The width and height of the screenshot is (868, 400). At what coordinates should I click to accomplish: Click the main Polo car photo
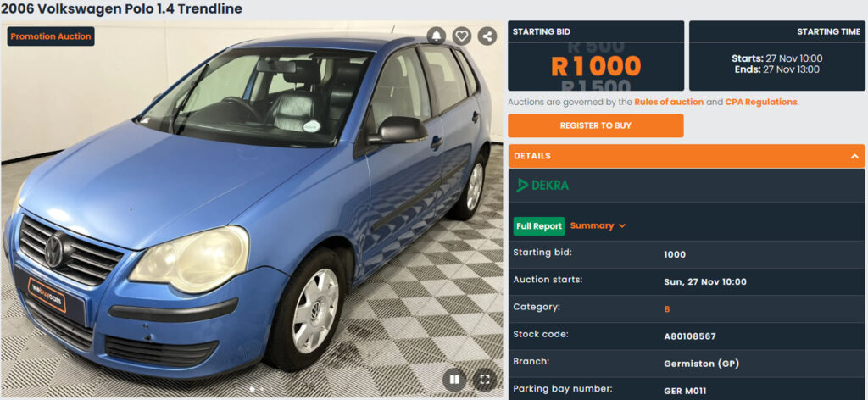pyautogui.click(x=252, y=210)
